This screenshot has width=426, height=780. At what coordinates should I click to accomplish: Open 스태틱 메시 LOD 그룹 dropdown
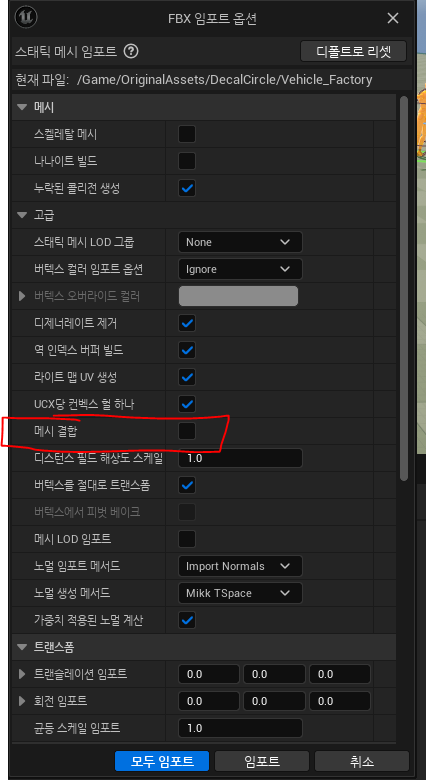click(240, 242)
